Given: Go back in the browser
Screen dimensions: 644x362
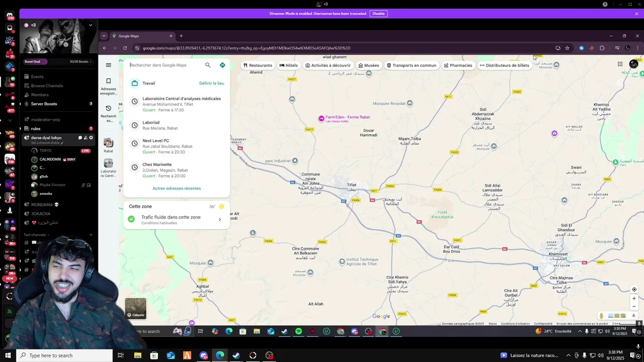Looking at the screenshot, I should pyautogui.click(x=105, y=48).
